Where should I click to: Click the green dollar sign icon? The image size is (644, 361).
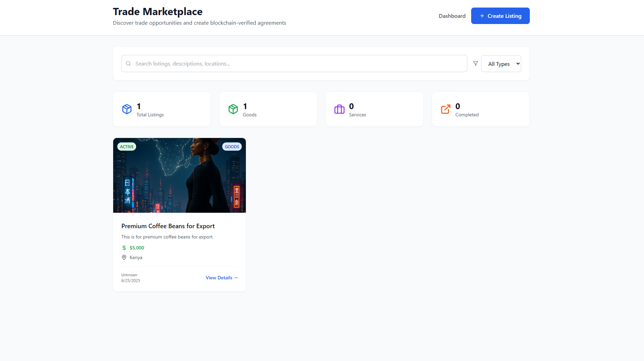click(x=124, y=248)
